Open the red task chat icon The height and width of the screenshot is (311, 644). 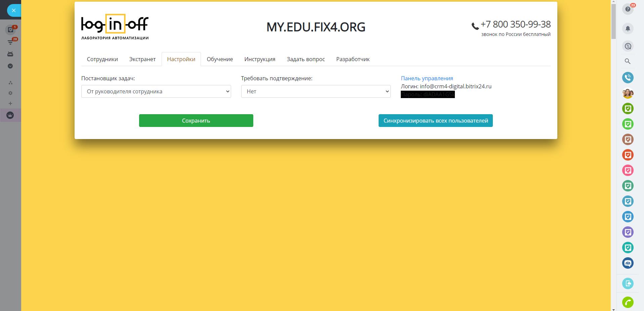click(x=628, y=155)
